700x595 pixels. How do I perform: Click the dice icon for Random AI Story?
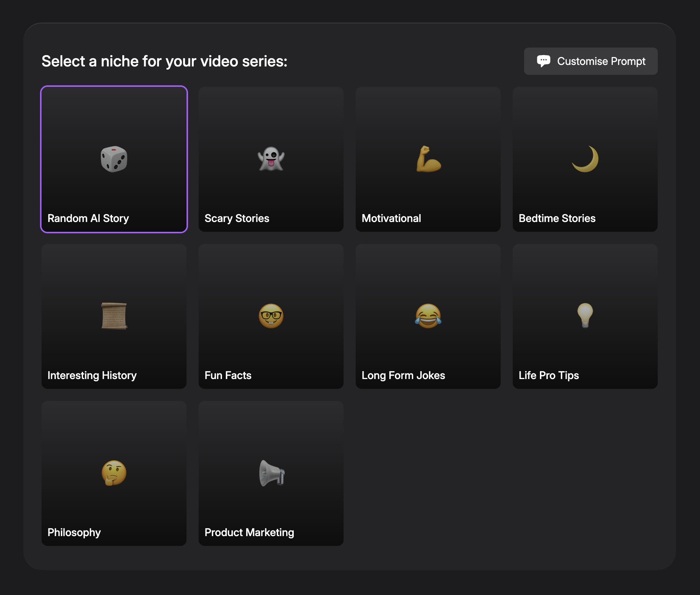pos(114,159)
